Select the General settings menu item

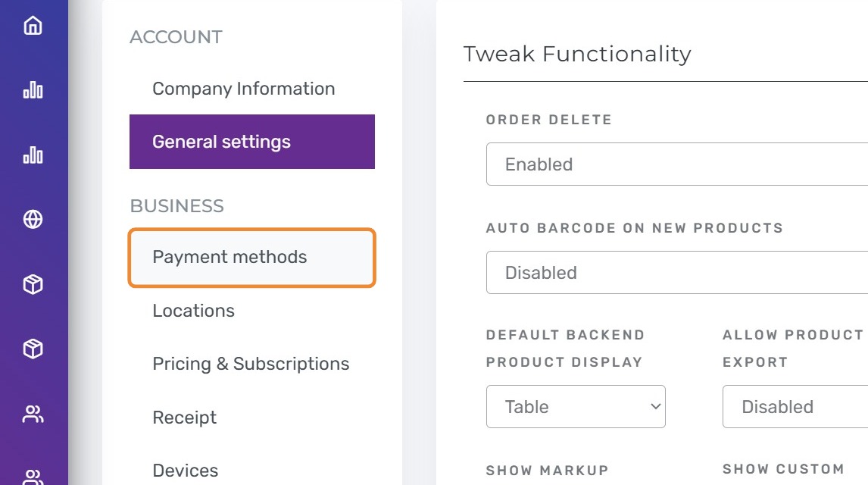point(252,142)
